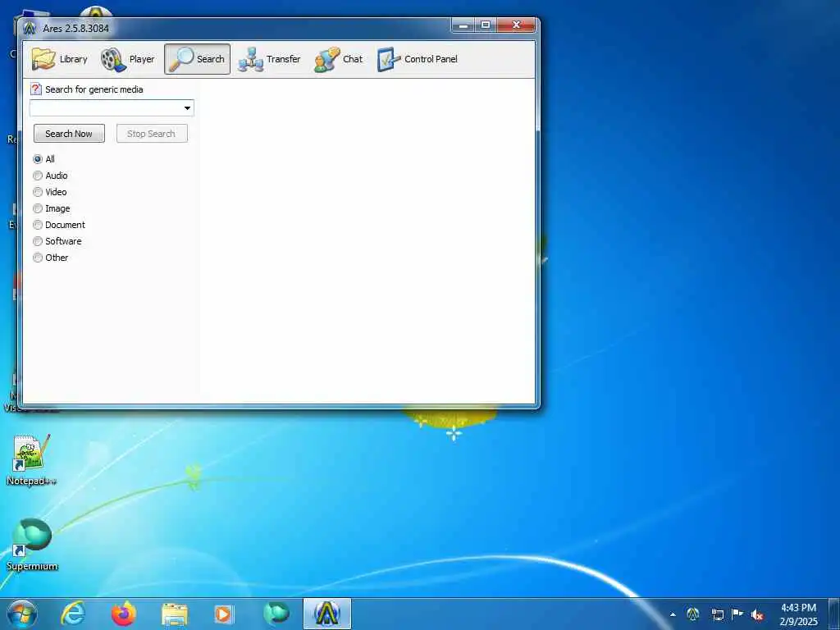Open the network tray icon
This screenshot has height=630, width=840.
tap(717, 614)
